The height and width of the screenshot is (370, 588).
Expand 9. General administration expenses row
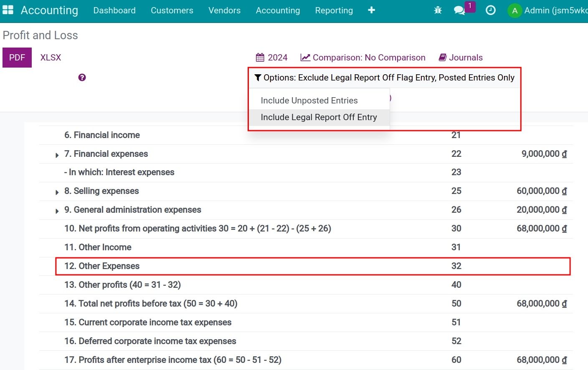point(57,211)
